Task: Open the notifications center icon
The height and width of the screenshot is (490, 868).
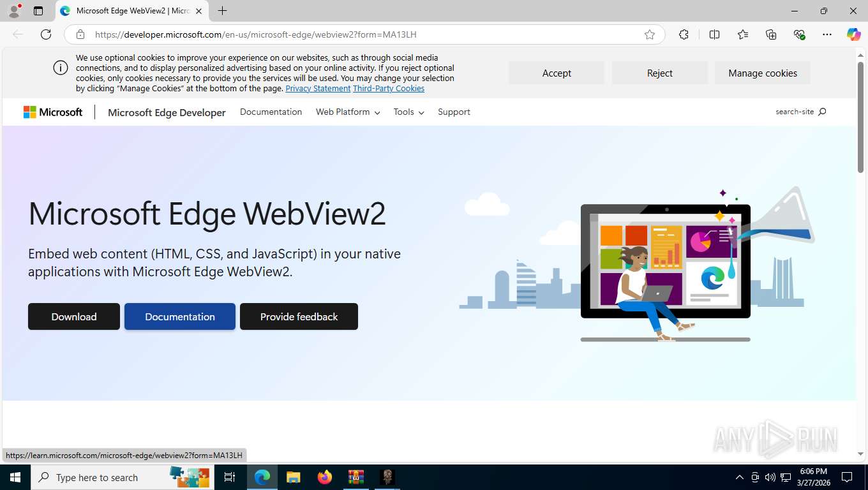Action: [847, 477]
